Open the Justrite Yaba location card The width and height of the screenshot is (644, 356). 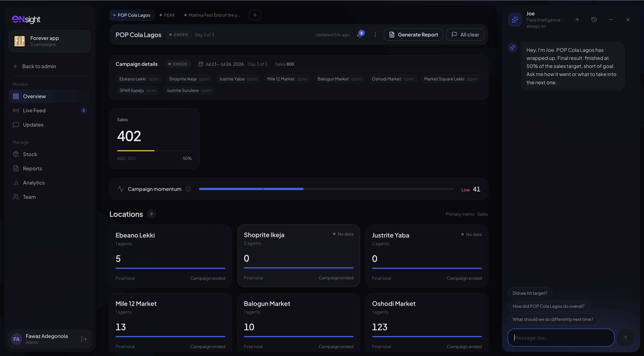427,256
